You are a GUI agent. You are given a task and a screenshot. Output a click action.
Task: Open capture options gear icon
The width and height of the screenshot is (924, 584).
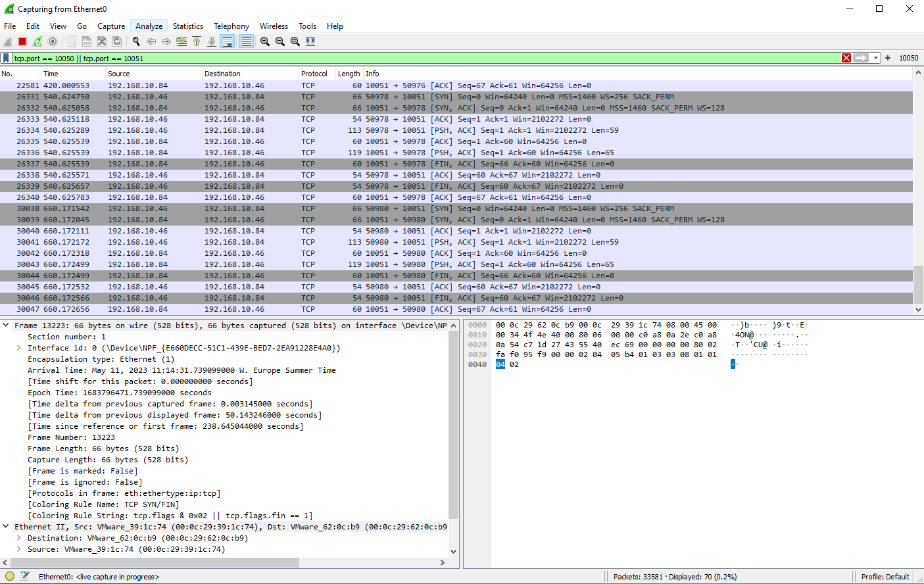point(53,41)
